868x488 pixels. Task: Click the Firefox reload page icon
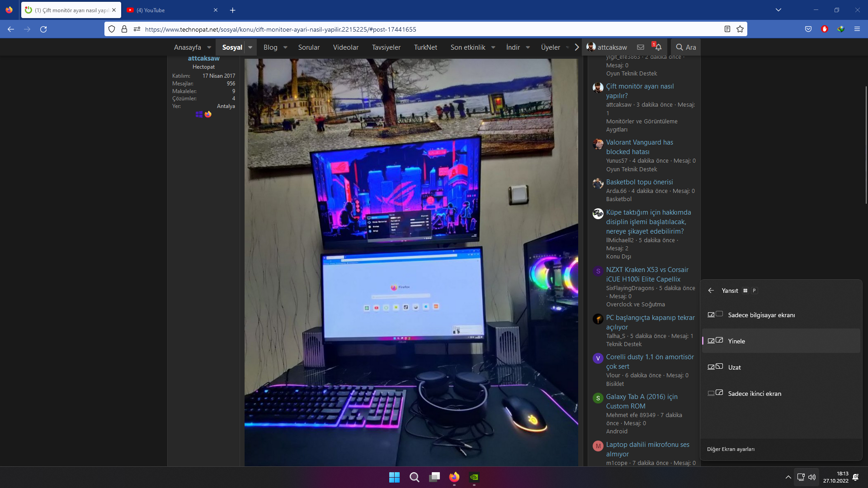point(43,29)
